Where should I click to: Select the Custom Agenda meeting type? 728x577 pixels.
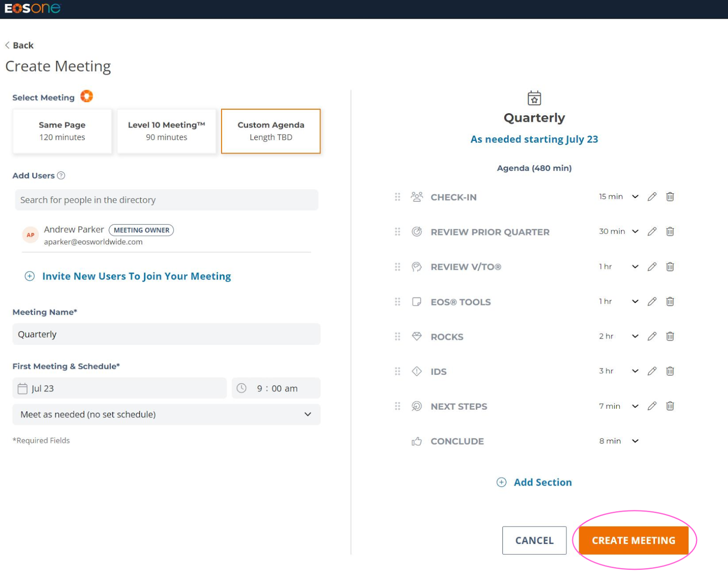pyautogui.click(x=271, y=131)
